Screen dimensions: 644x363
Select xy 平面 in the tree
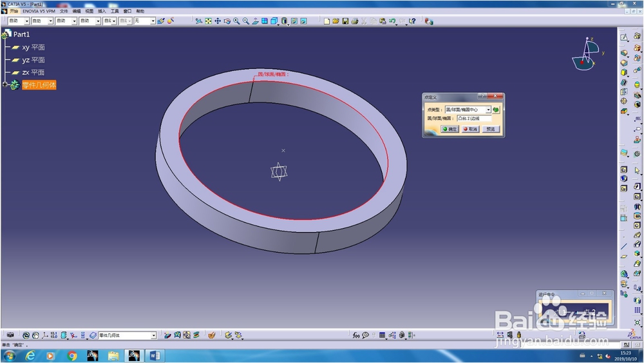[x=33, y=47]
